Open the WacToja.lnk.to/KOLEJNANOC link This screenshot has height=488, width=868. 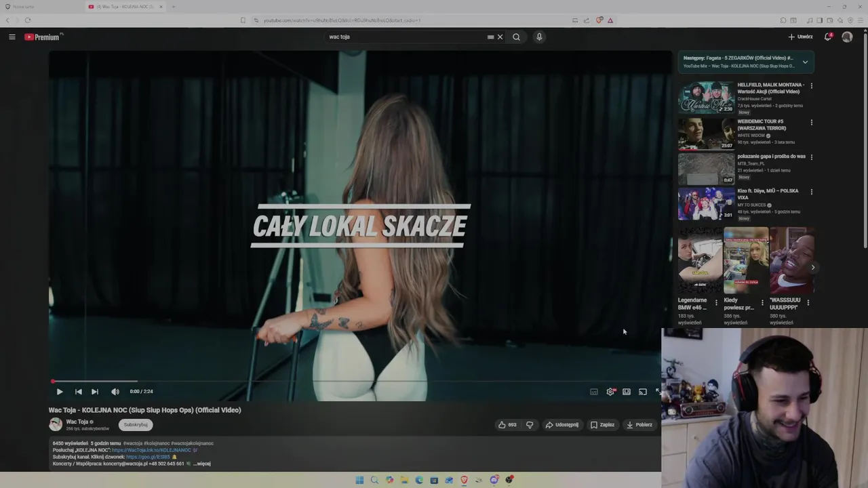click(151, 450)
